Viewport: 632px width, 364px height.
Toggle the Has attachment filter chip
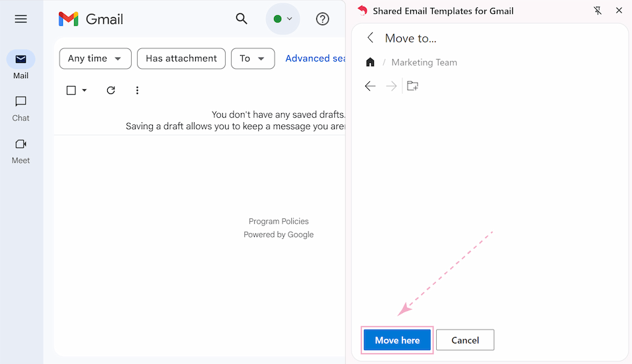[x=181, y=58]
